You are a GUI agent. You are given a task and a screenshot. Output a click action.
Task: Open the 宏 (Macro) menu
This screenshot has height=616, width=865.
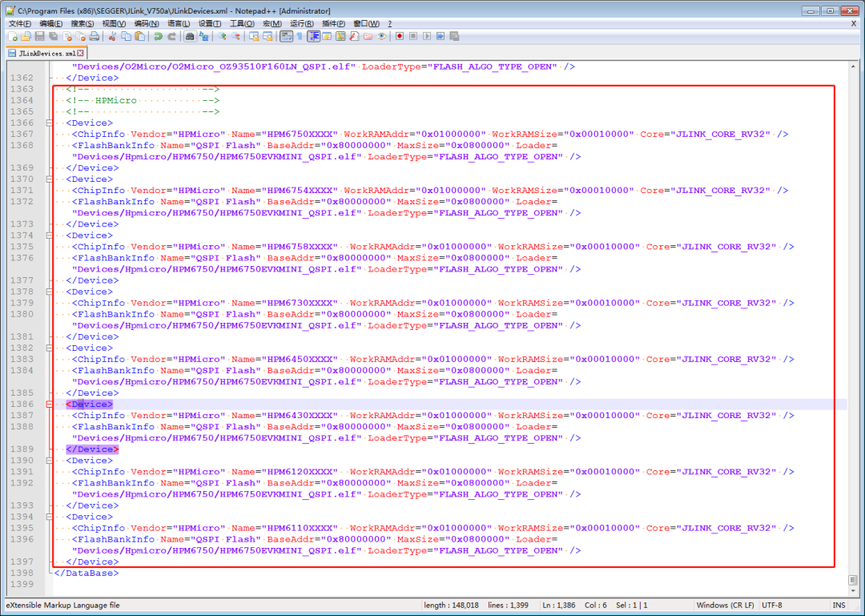tap(271, 23)
